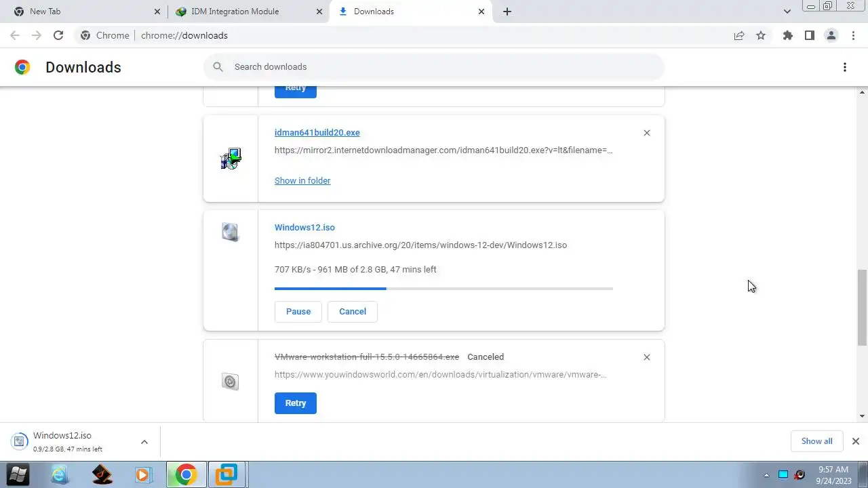Click the page vertical scrollbar thumb
The height and width of the screenshot is (488, 868).
(863, 307)
